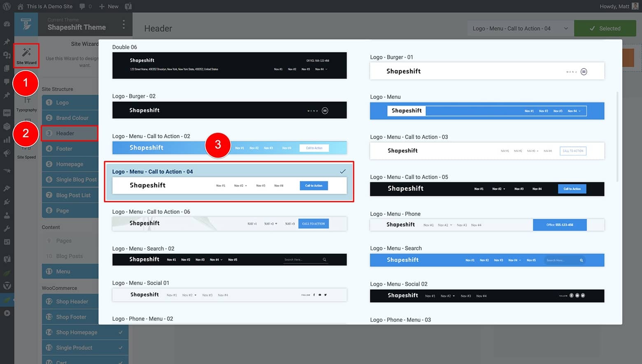Click the green Selected button
Viewport: 642px width, 364px height.
click(x=605, y=28)
